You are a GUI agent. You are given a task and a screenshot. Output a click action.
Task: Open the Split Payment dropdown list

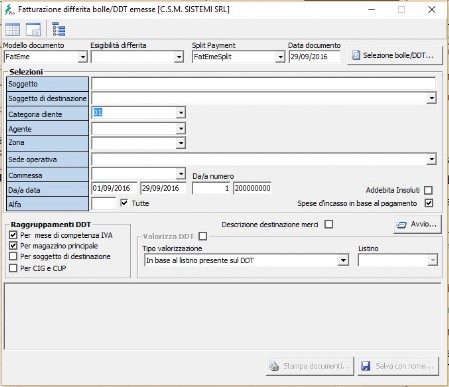tap(280, 57)
